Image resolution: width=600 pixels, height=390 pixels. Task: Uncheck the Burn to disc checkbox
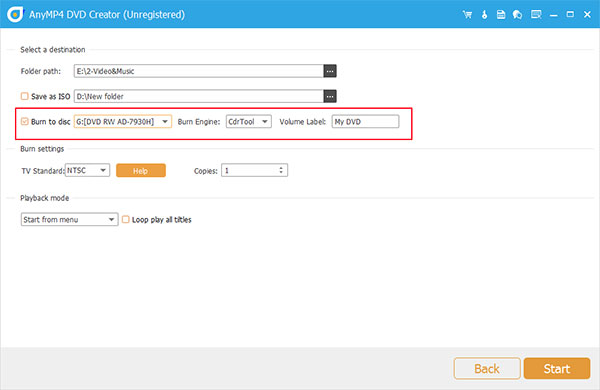(x=24, y=121)
